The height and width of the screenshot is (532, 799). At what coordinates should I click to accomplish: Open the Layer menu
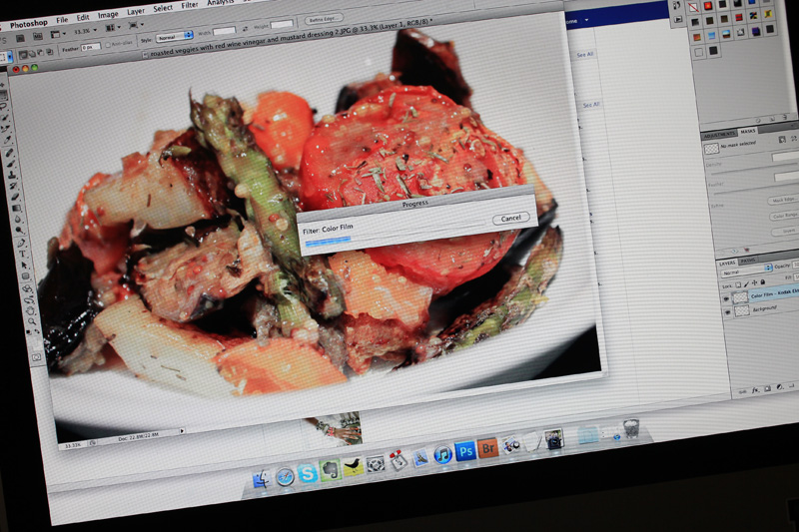coord(136,11)
